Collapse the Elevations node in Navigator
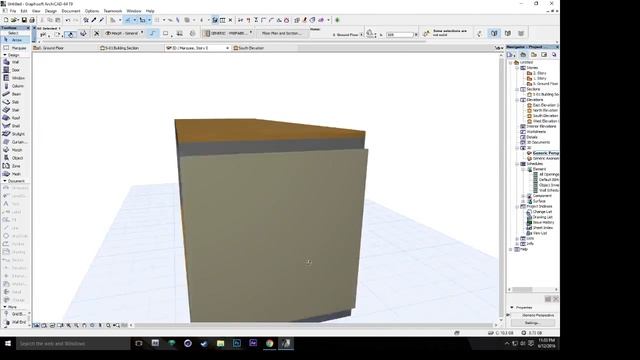This screenshot has height=360, width=640. [x=517, y=100]
